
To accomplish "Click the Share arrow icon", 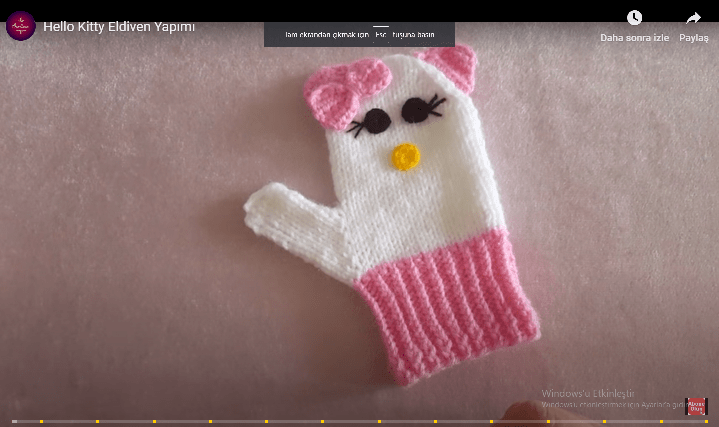I will point(693,18).
